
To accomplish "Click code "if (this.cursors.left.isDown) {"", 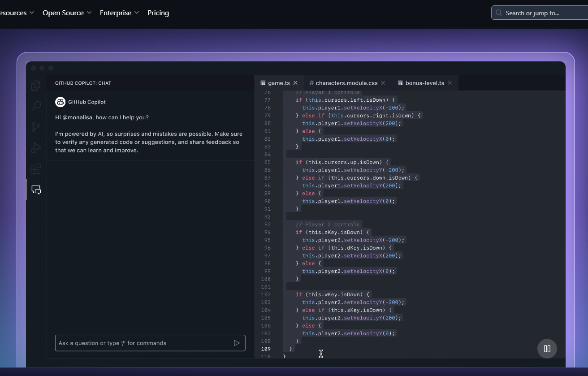I will click(x=346, y=100).
